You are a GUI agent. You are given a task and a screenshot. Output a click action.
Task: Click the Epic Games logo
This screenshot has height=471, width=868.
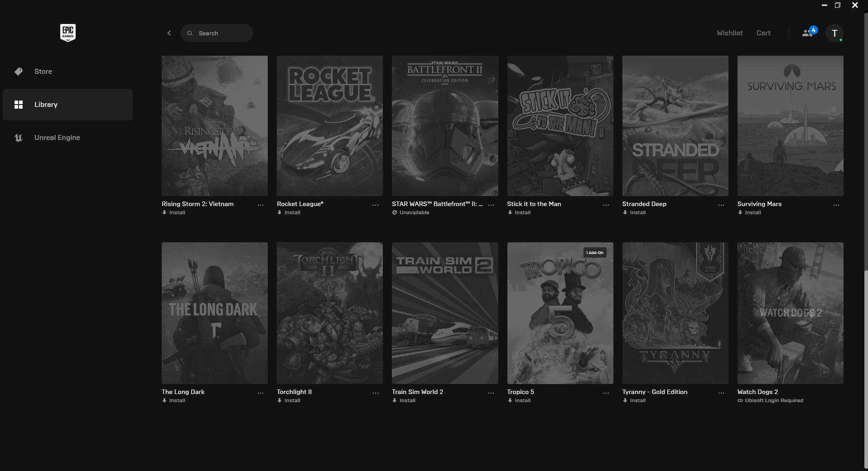pos(68,33)
